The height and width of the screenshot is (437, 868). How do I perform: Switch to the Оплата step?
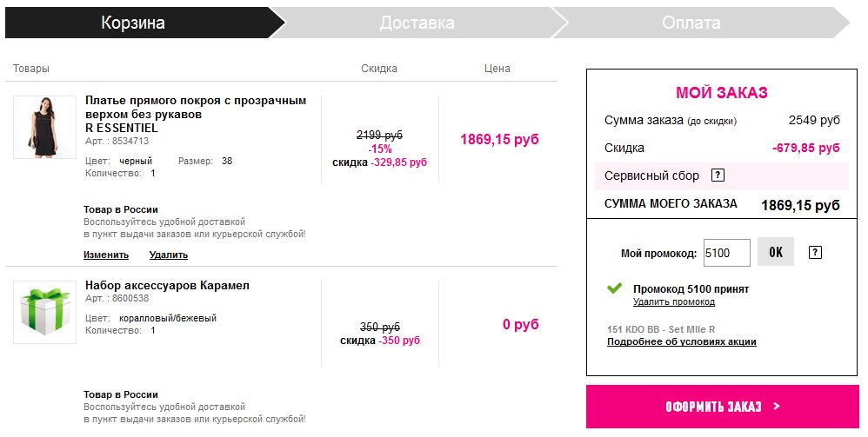691,23
